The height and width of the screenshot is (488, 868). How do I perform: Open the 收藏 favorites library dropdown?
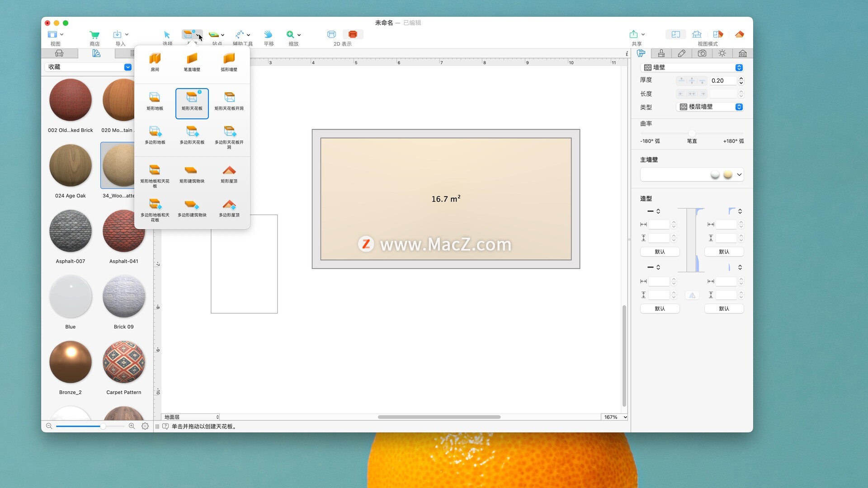click(x=89, y=67)
